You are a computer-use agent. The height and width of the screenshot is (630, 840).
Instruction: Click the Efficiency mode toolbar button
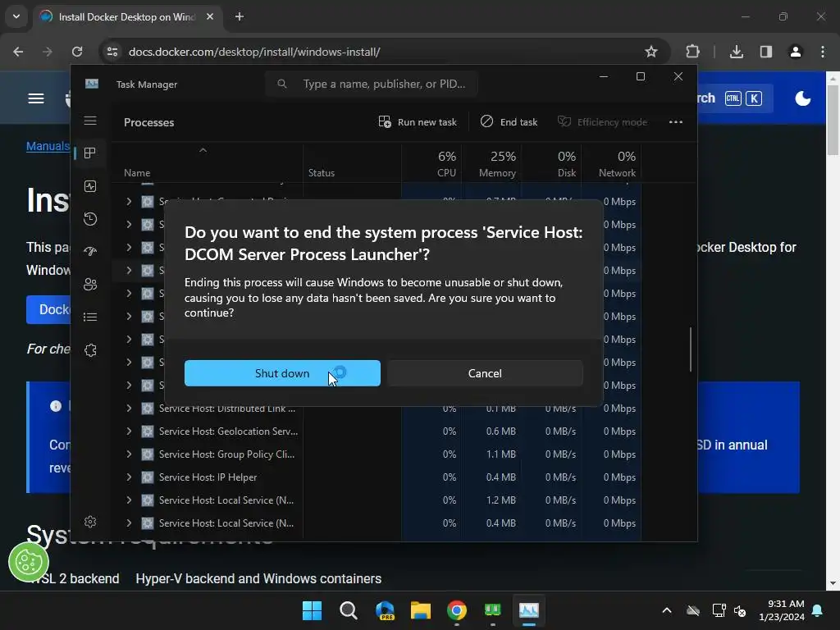pyautogui.click(x=602, y=122)
